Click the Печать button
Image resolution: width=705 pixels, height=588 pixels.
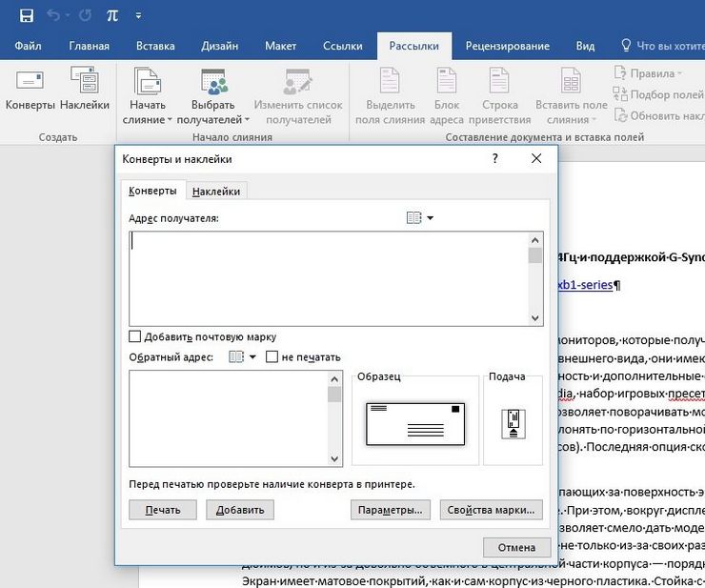click(x=163, y=510)
